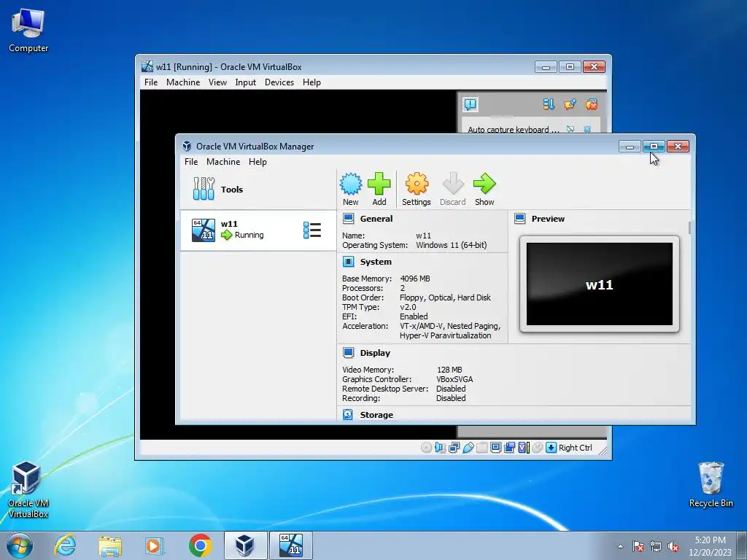Select the Tools icon in the left pane
The height and width of the screenshot is (560, 747).
[x=204, y=189]
